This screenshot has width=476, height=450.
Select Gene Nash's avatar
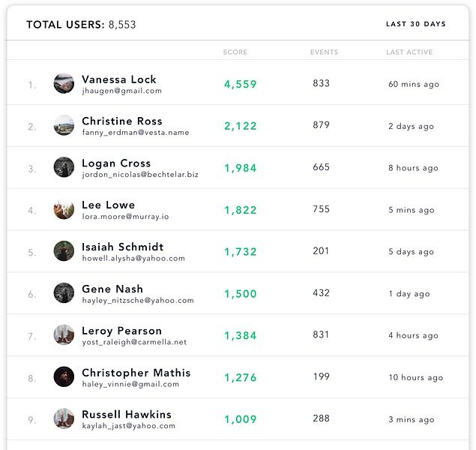click(x=64, y=293)
